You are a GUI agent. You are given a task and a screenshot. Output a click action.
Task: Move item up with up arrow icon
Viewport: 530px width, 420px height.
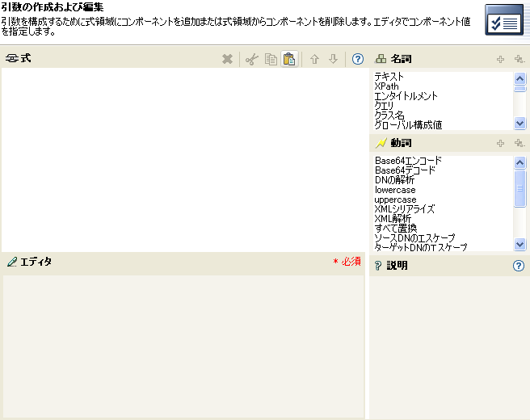[315, 59]
